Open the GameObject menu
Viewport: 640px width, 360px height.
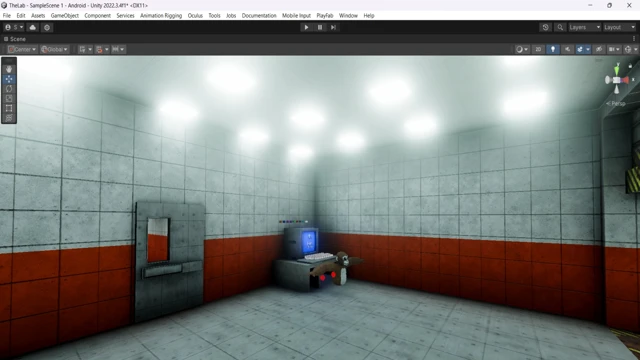point(64,16)
